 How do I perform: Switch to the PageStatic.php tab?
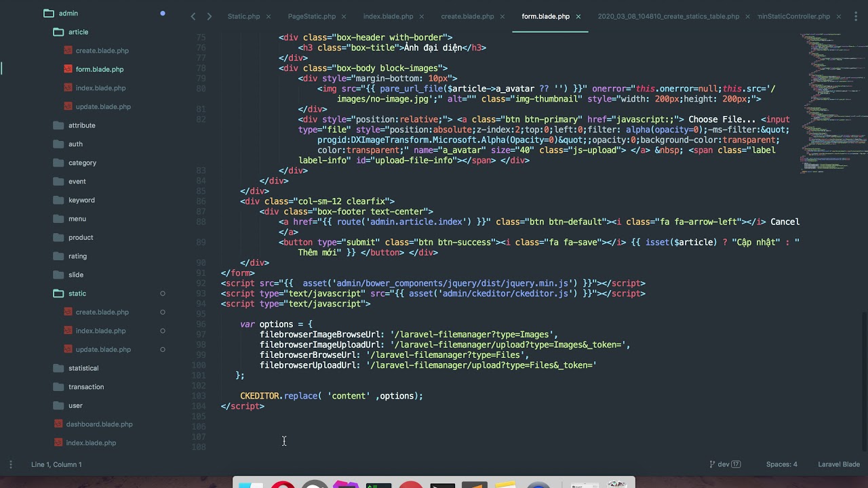point(312,16)
